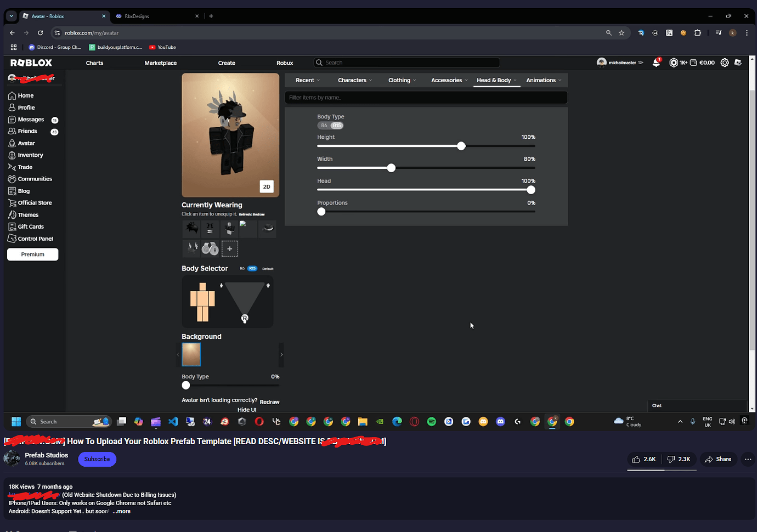Image resolution: width=757 pixels, height=532 pixels.
Task: Bookmark this page with the star icon
Action: click(x=622, y=33)
